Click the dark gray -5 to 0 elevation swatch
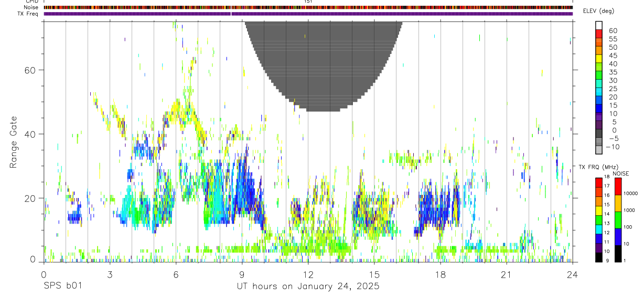The image size is (644, 297). pyautogui.click(x=599, y=134)
